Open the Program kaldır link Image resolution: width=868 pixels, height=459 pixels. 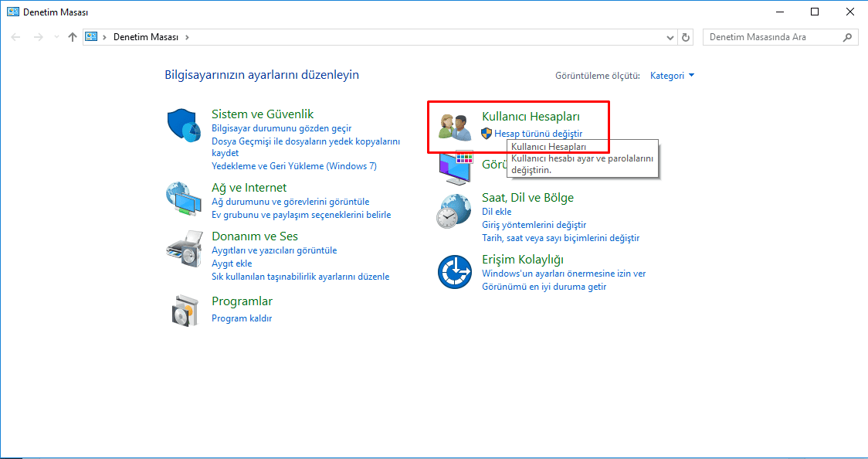click(x=242, y=318)
